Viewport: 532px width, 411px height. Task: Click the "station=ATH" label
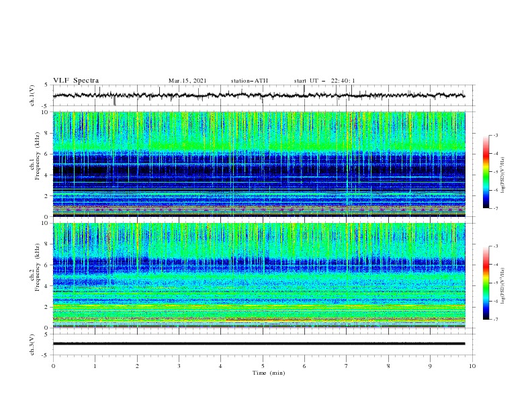tap(249, 81)
